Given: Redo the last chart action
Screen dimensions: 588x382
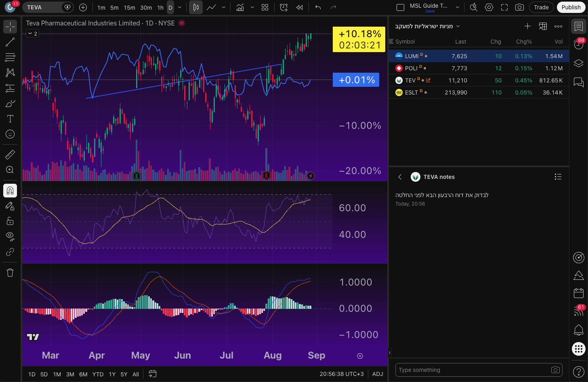Looking at the screenshot, I should pos(333,7).
